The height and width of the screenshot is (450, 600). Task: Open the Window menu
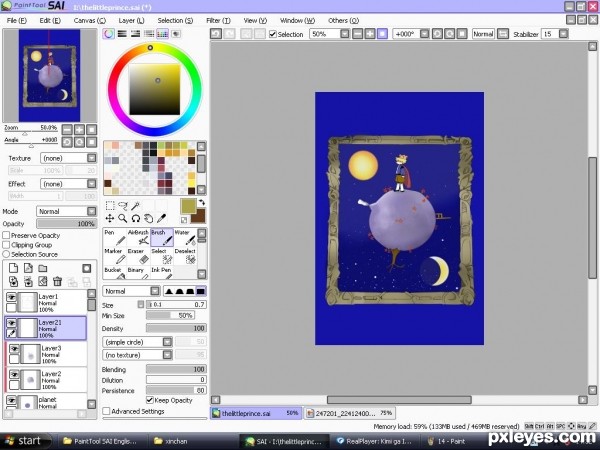(x=297, y=21)
